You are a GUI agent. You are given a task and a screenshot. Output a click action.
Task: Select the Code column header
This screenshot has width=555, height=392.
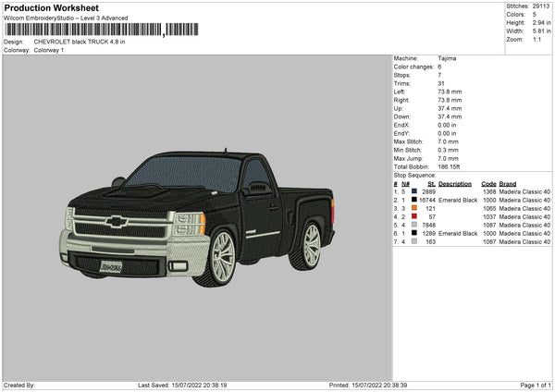coord(488,183)
